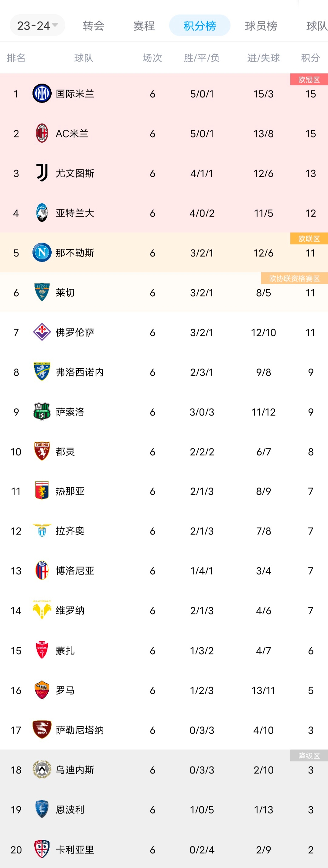Open the 23-24 season dropdown
328x868 pixels.
[37, 26]
